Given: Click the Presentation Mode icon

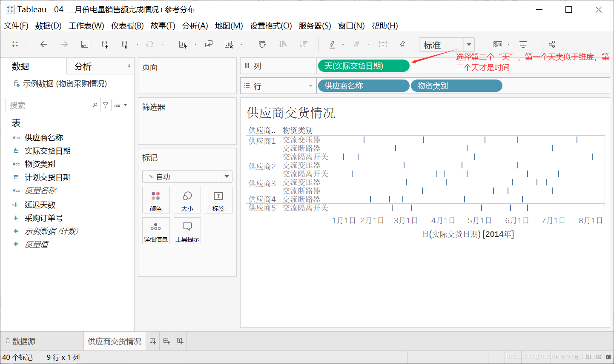Looking at the screenshot, I should (x=523, y=44).
